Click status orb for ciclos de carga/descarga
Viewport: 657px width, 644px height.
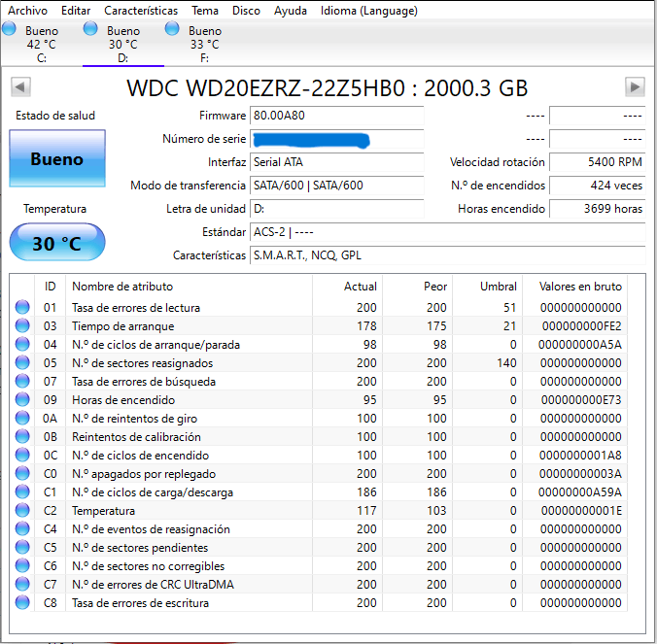[x=22, y=491]
